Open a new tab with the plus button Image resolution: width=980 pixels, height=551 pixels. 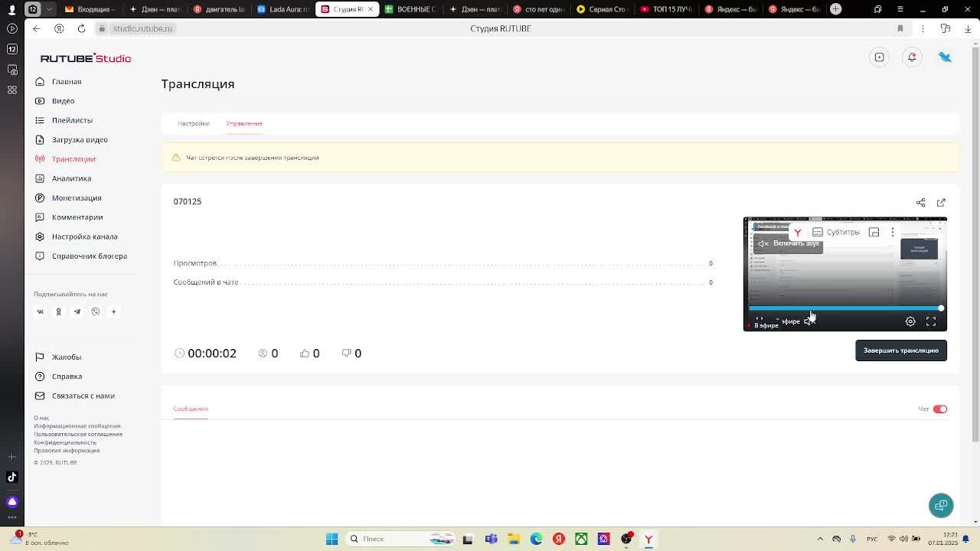[x=836, y=9]
